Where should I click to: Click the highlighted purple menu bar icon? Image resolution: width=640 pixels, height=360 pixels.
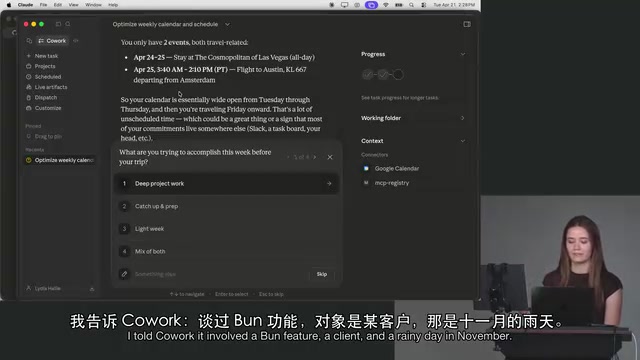point(371,5)
